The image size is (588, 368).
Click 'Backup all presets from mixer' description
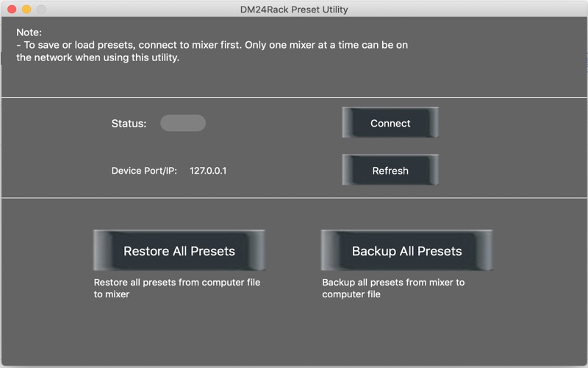[x=393, y=288]
